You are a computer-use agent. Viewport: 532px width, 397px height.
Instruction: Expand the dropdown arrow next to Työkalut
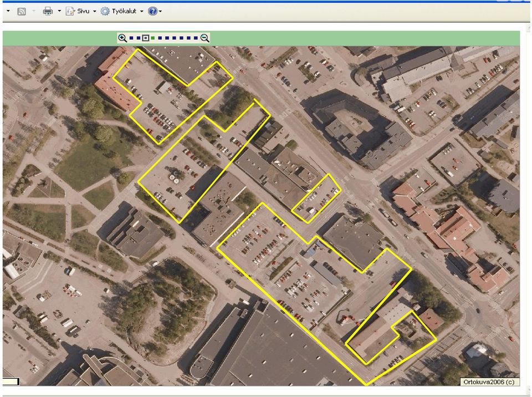pos(141,12)
